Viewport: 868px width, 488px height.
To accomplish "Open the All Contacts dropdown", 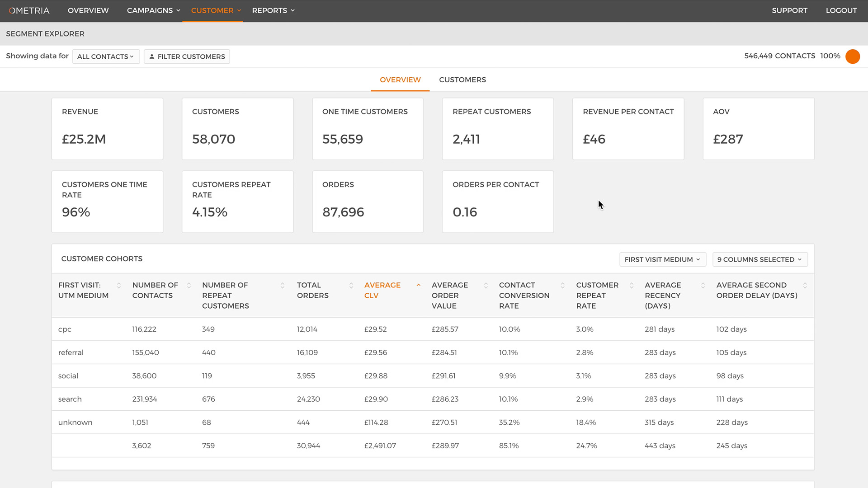I will [106, 56].
